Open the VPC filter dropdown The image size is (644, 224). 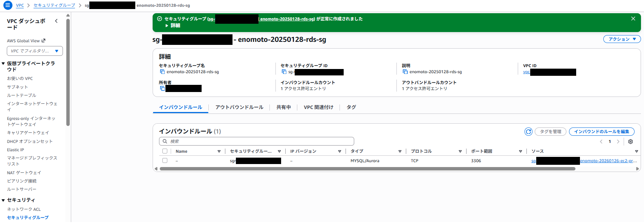pos(35,51)
